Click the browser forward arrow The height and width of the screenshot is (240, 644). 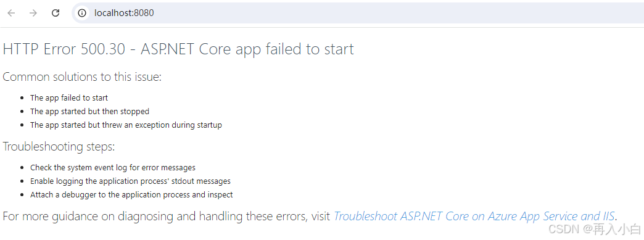coord(33,13)
